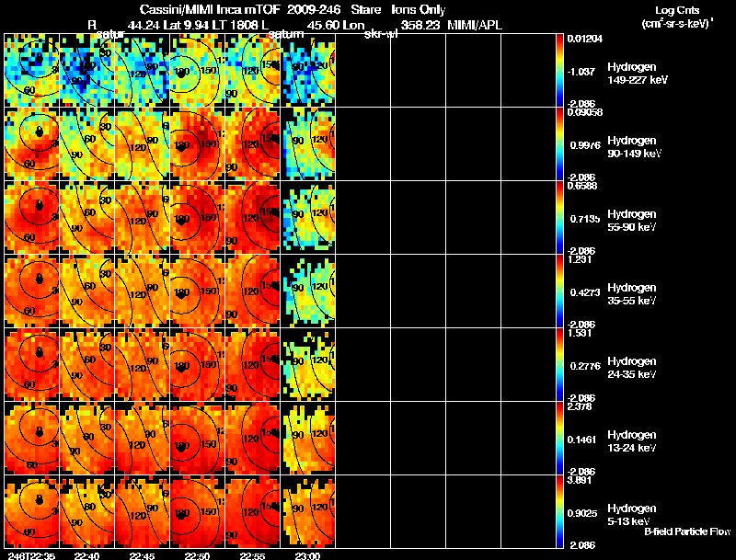Click the 'skr-wl' label above the grid
The height and width of the screenshot is (560, 736).
point(381,34)
